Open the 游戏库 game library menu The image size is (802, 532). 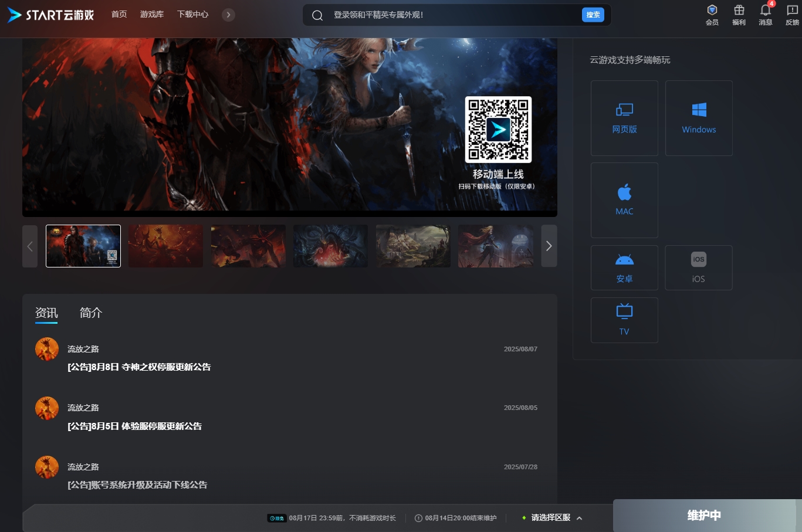click(x=152, y=14)
